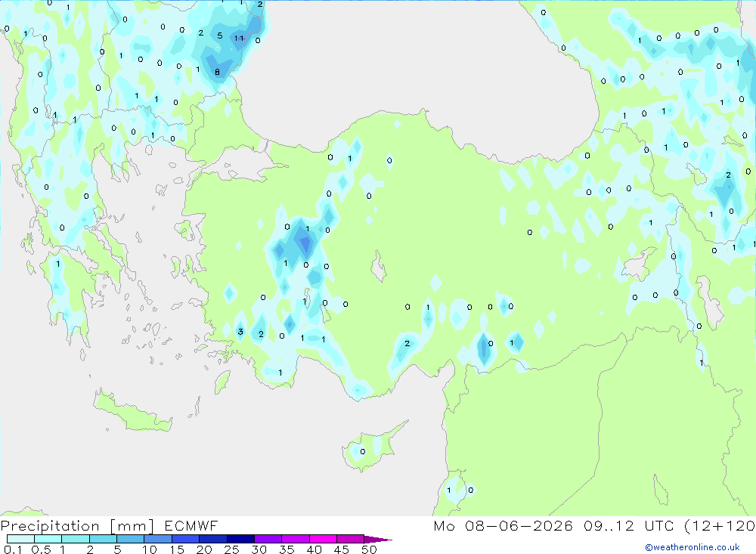Click the 30–35 mm violet legend box

tap(268, 539)
